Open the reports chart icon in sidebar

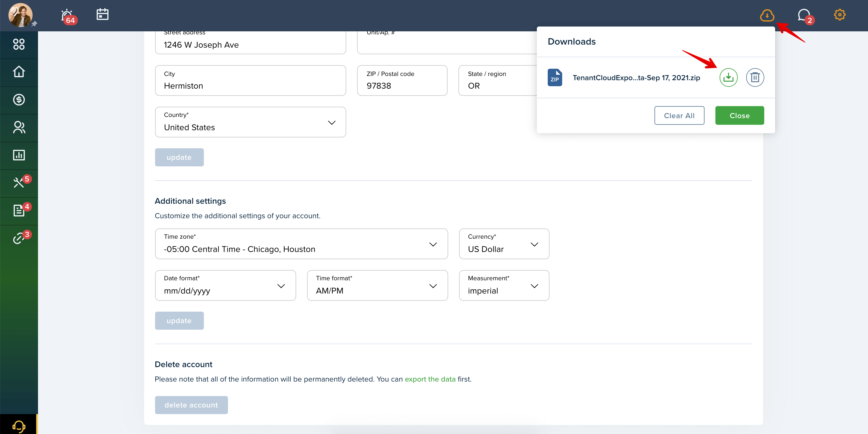pos(19,155)
